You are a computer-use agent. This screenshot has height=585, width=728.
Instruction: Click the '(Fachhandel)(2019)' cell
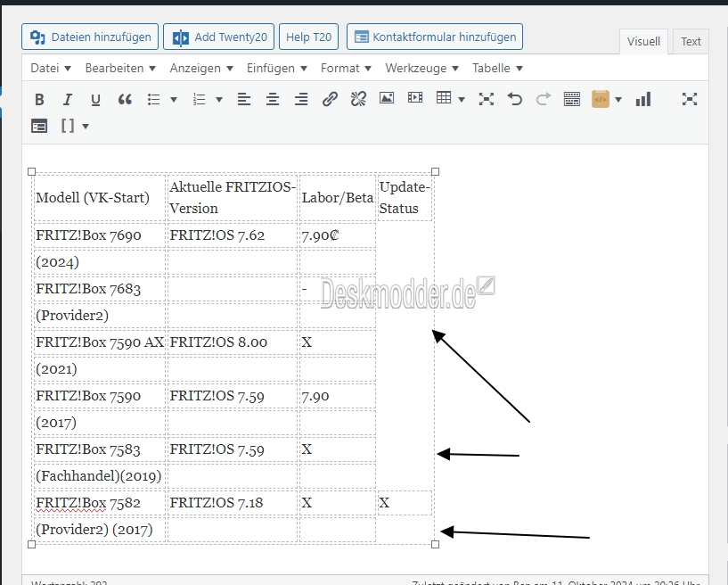pyautogui.click(x=100, y=476)
